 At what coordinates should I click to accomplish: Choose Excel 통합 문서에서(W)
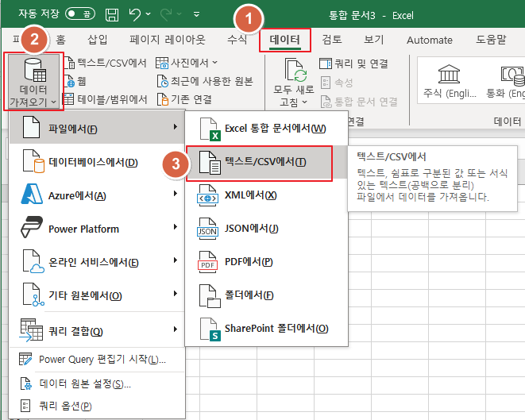pyautogui.click(x=267, y=128)
